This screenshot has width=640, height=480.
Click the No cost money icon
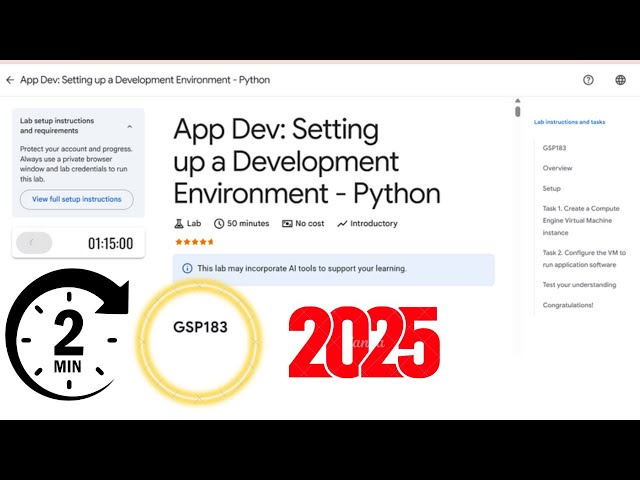click(x=287, y=224)
